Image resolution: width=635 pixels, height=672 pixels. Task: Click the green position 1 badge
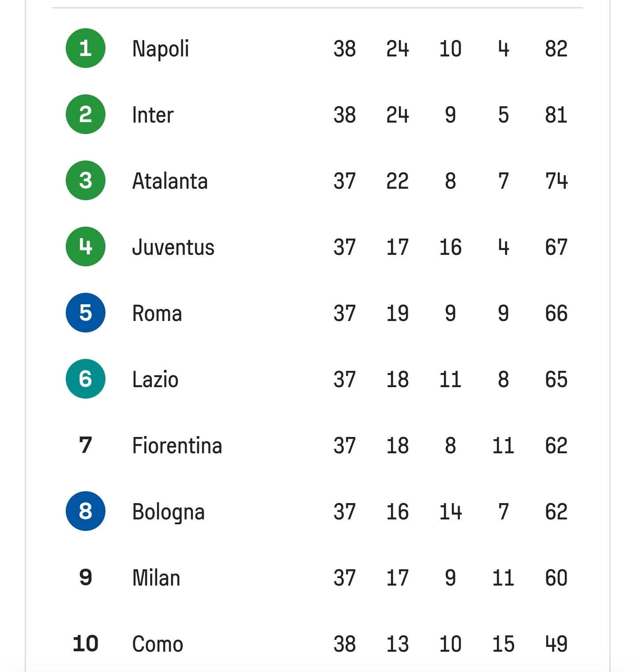(x=86, y=48)
